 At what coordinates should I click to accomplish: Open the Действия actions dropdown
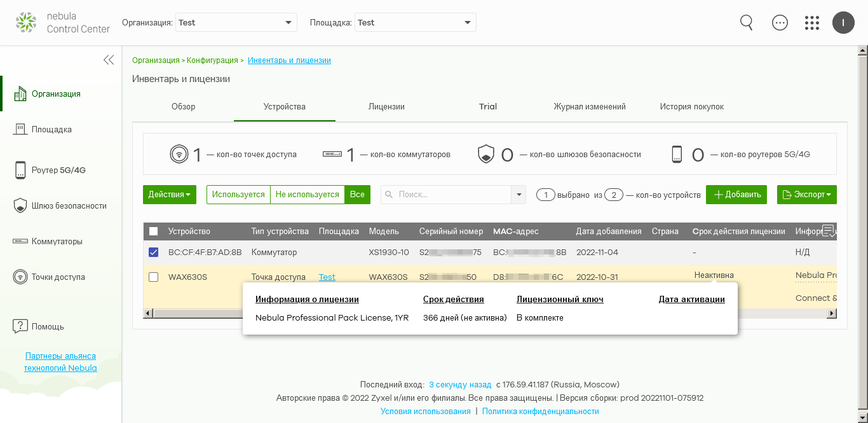click(x=170, y=195)
